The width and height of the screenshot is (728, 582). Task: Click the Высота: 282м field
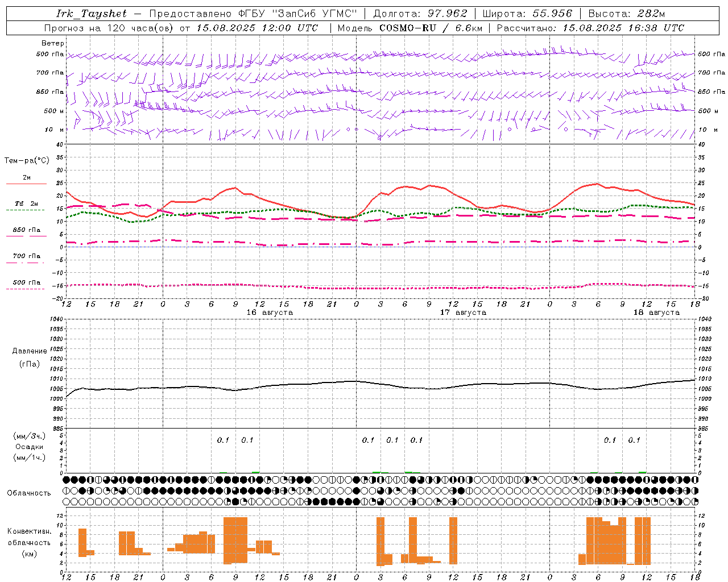click(x=626, y=14)
